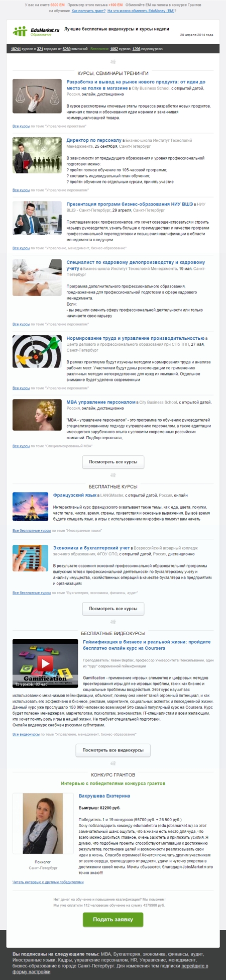Open the Экономика и бухгалтерский учет link
Viewport: 226px width, 980px height.
pyautogui.click(x=91, y=547)
